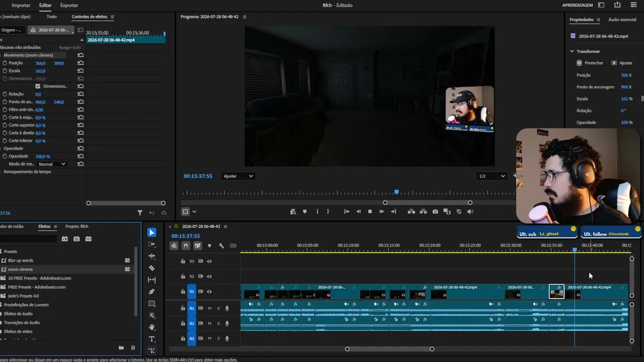Open timeline caption track options
Screen dimensions: 644x362
pos(233,245)
